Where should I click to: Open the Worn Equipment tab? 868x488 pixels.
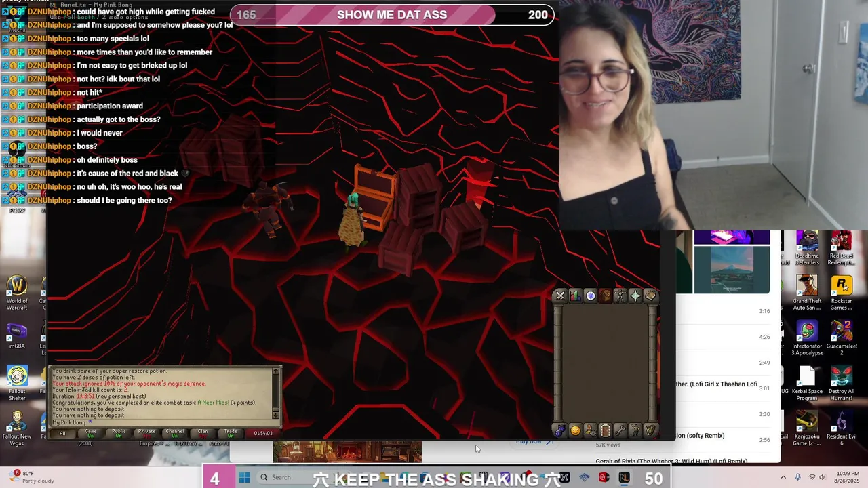pos(620,296)
